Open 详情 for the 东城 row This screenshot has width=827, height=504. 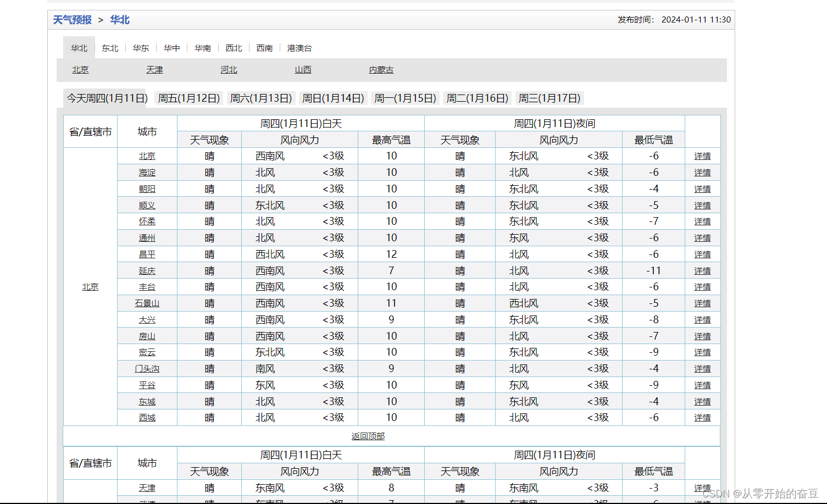pos(702,402)
